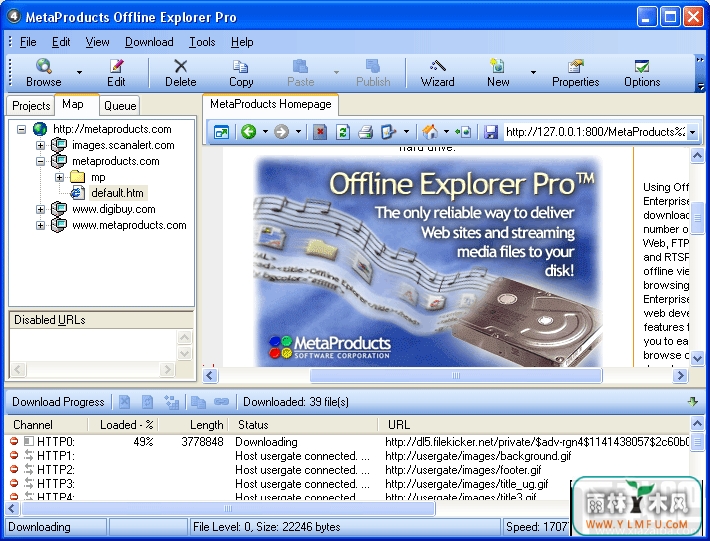Open the Browse button dropdown arrow
The width and height of the screenshot is (710, 541).
click(x=80, y=72)
